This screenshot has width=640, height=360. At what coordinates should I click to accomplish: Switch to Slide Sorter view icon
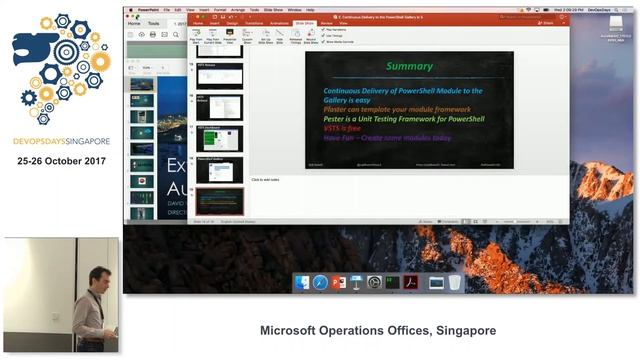click(476, 222)
